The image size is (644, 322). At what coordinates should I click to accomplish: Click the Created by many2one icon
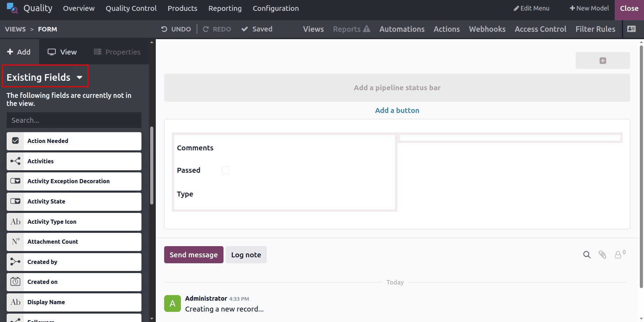[x=15, y=262]
